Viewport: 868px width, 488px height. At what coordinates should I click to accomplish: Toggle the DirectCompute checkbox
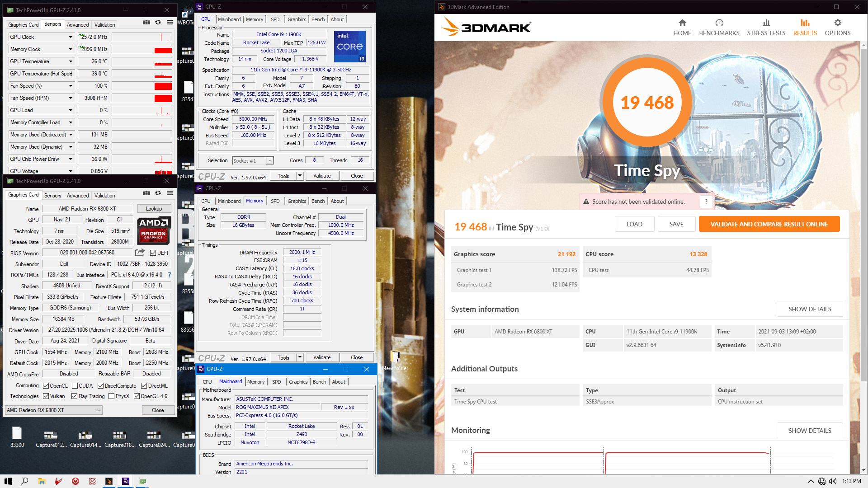click(101, 385)
